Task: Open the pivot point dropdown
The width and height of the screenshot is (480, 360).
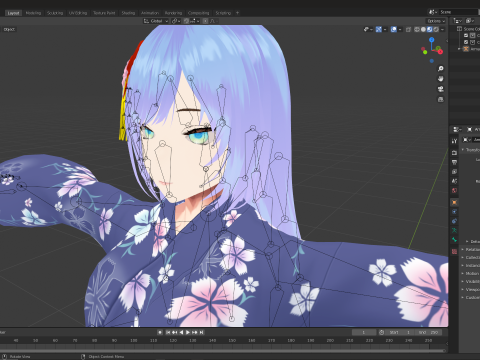Action: pos(176,21)
